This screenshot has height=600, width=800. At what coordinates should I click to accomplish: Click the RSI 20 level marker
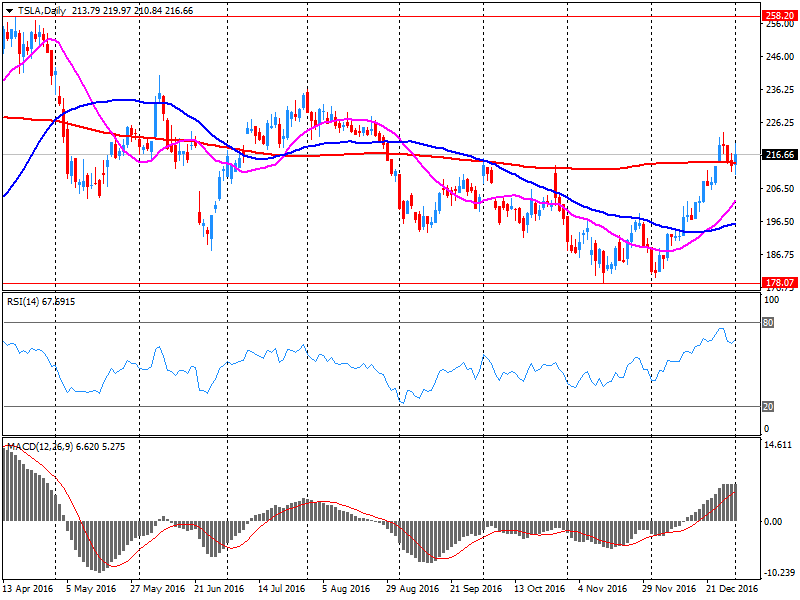(770, 406)
